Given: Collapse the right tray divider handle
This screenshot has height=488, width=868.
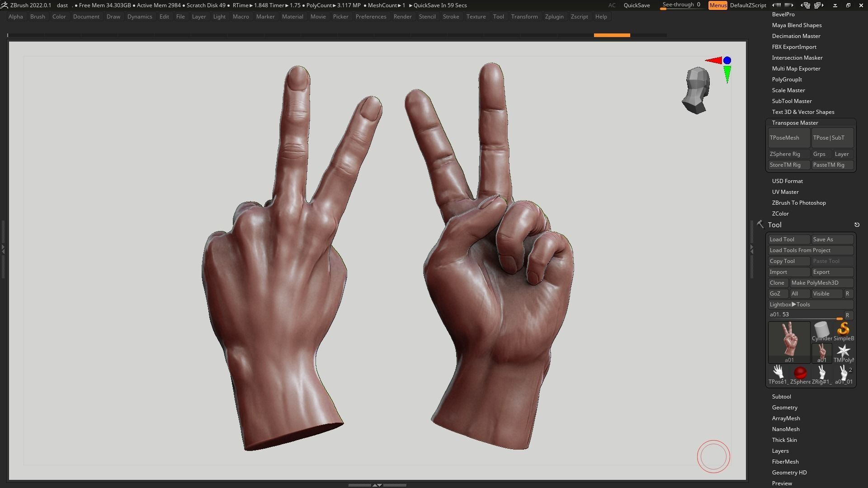Looking at the screenshot, I should click(751, 249).
